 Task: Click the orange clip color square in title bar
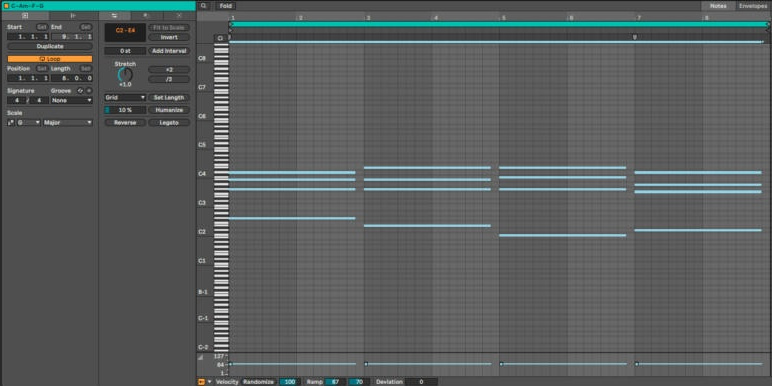pos(6,6)
